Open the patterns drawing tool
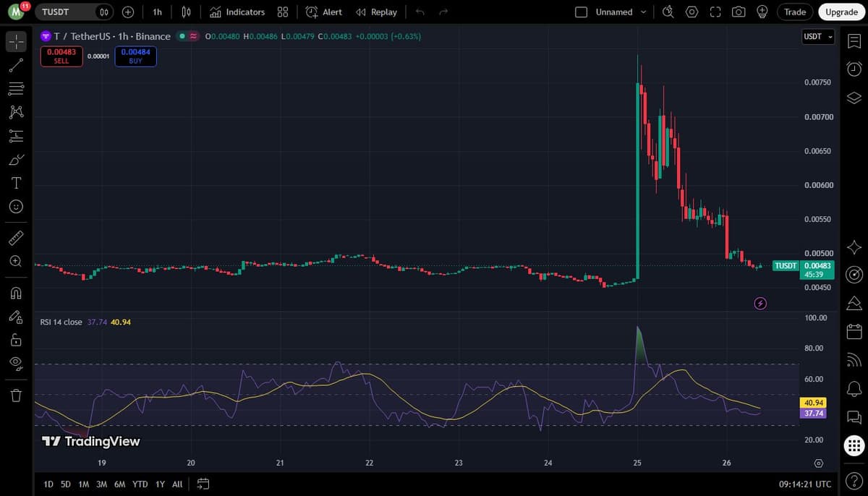This screenshot has width=868, height=496. [16, 112]
